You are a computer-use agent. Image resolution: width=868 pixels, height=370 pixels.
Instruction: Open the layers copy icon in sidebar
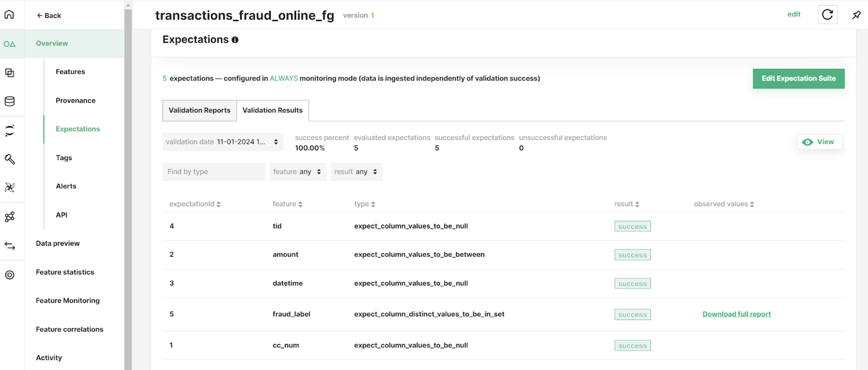pyautogui.click(x=10, y=73)
